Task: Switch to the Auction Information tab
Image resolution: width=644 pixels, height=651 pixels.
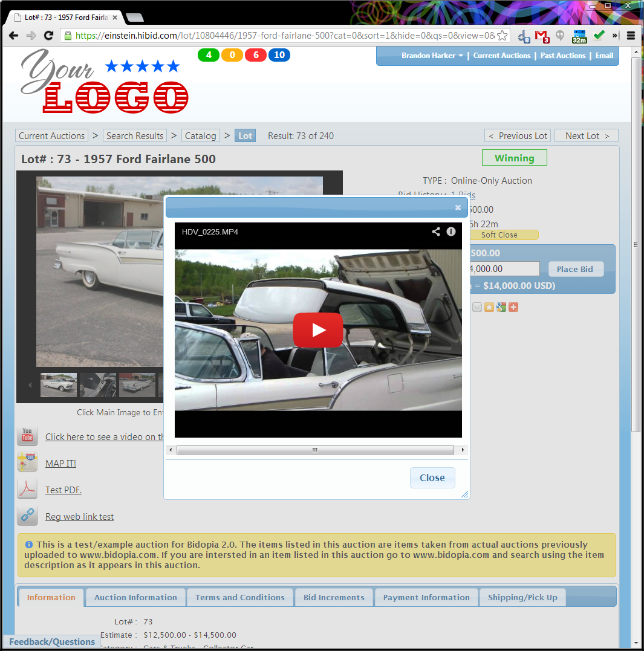Action: (136, 597)
